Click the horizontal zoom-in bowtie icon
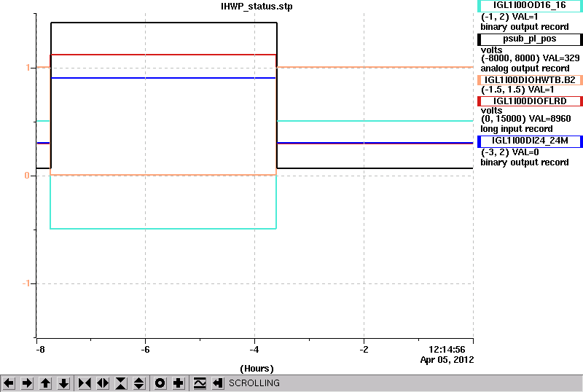Image resolution: width=583 pixels, height=392 pixels. point(85,383)
